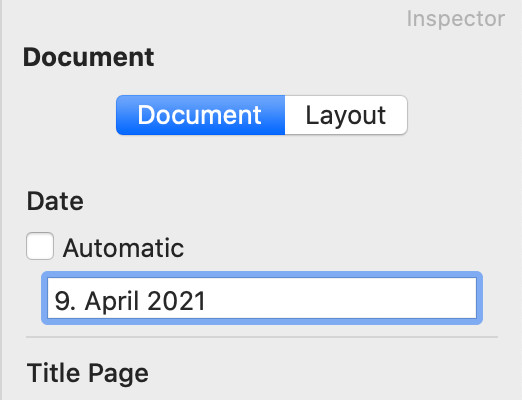Click the inspector panel's left border
522x400 pixels.
tap(1, 200)
